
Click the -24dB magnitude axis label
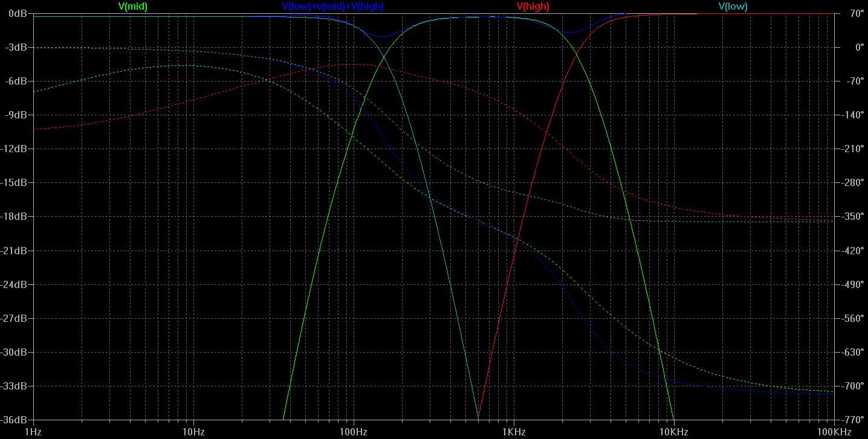(x=15, y=284)
